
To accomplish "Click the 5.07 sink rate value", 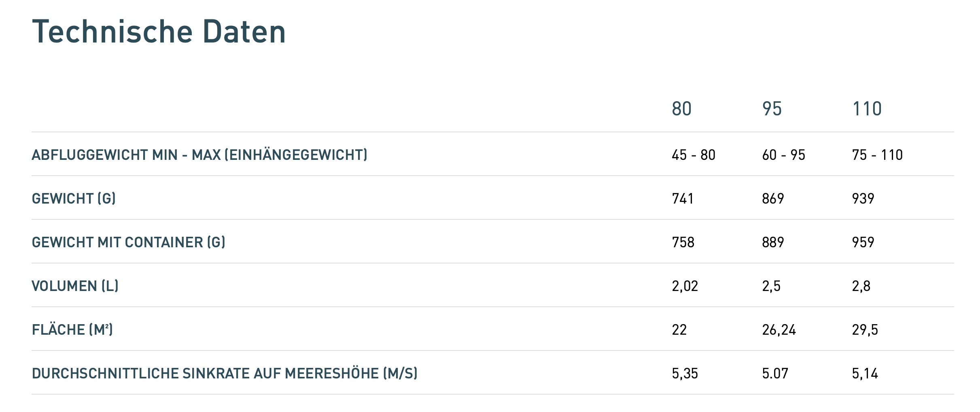I will click(775, 374).
